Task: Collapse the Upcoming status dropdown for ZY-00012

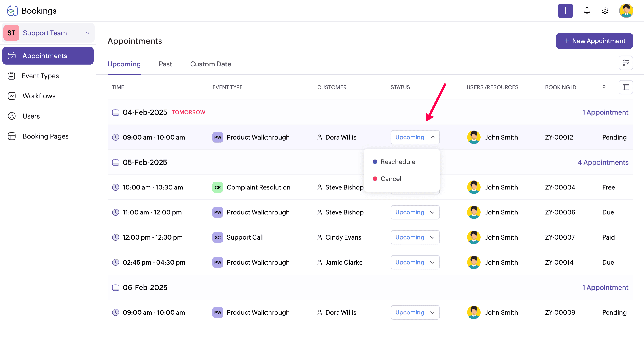Action: pyautogui.click(x=415, y=137)
